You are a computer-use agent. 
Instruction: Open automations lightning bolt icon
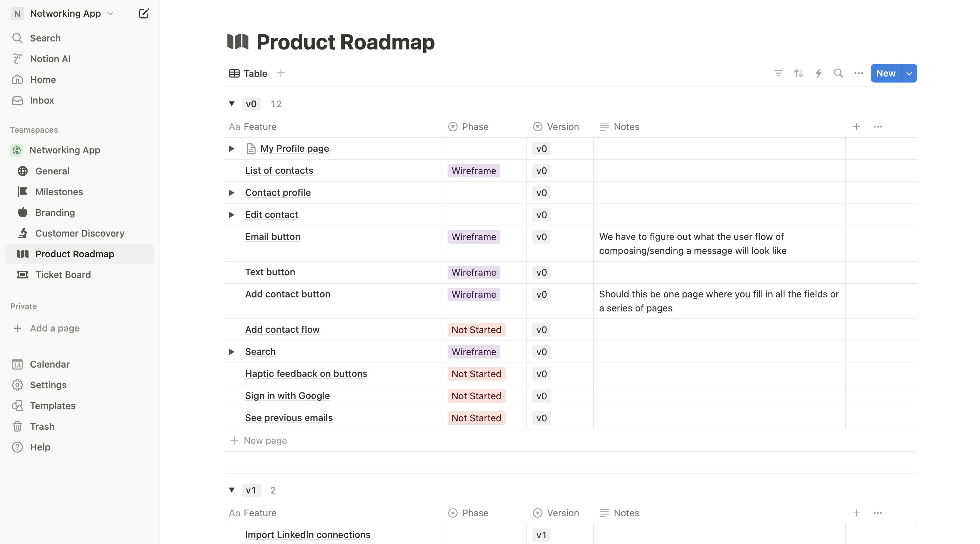pyautogui.click(x=818, y=73)
